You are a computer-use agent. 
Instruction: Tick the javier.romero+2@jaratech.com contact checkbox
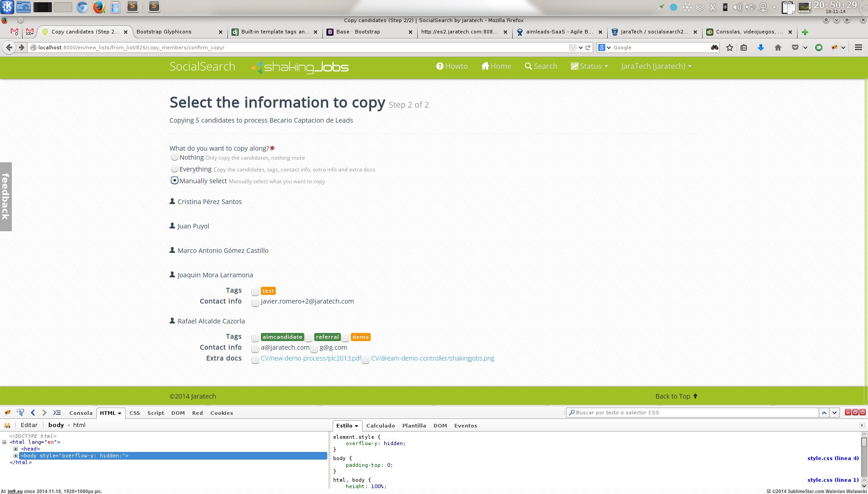point(255,303)
